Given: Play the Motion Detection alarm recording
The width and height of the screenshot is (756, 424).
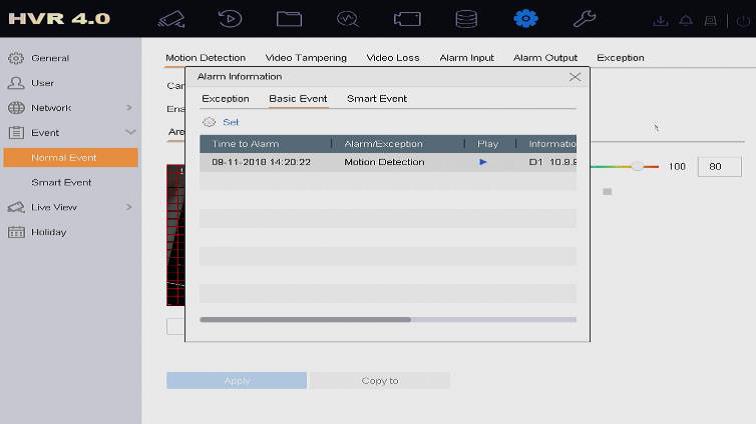Looking at the screenshot, I should click(483, 162).
